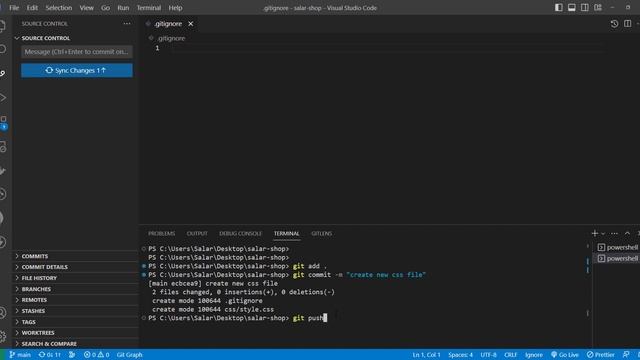Click the .gitignore breadcrumb item
This screenshot has width=640, height=360.
point(171,38)
